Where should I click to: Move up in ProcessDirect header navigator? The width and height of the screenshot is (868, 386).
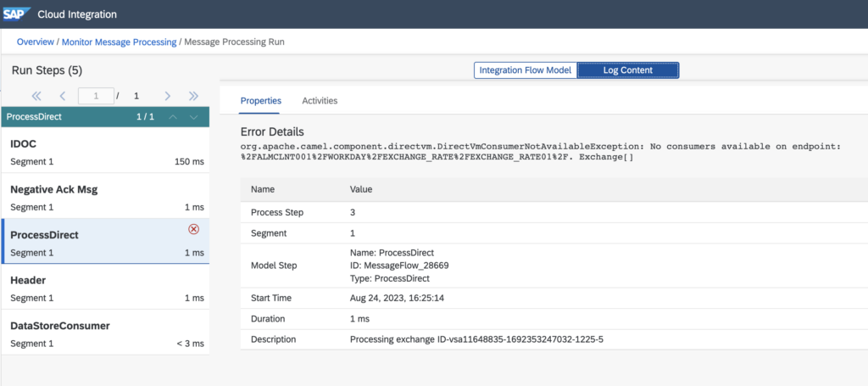[173, 117]
